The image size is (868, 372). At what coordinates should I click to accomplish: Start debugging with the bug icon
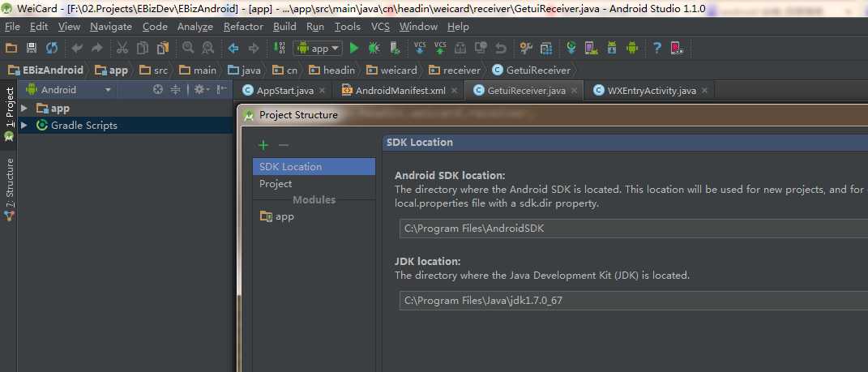(x=374, y=49)
